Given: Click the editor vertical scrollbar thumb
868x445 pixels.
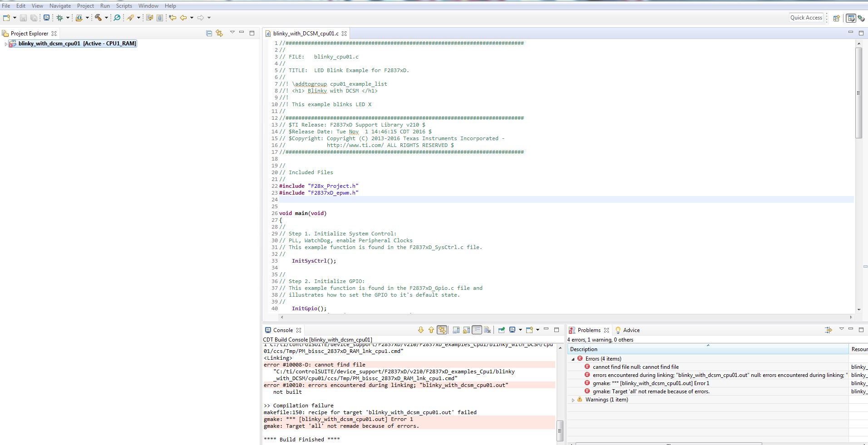Looking at the screenshot, I should pos(858,93).
